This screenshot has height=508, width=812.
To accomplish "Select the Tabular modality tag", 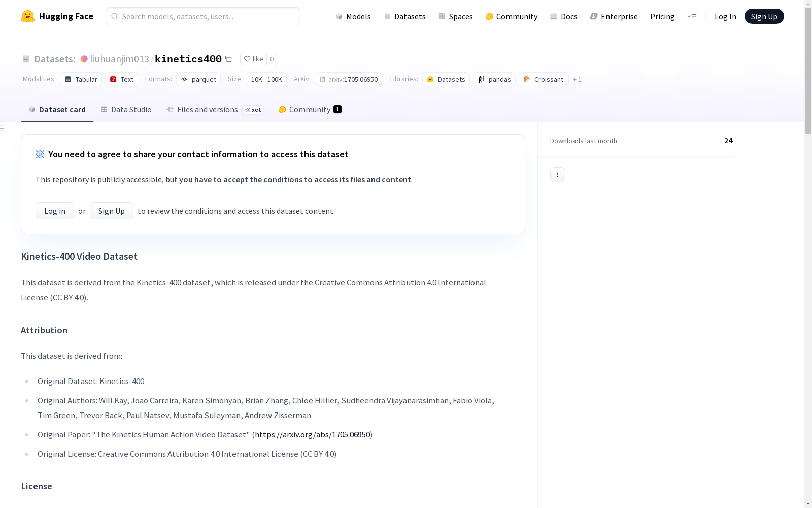I will coord(81,79).
